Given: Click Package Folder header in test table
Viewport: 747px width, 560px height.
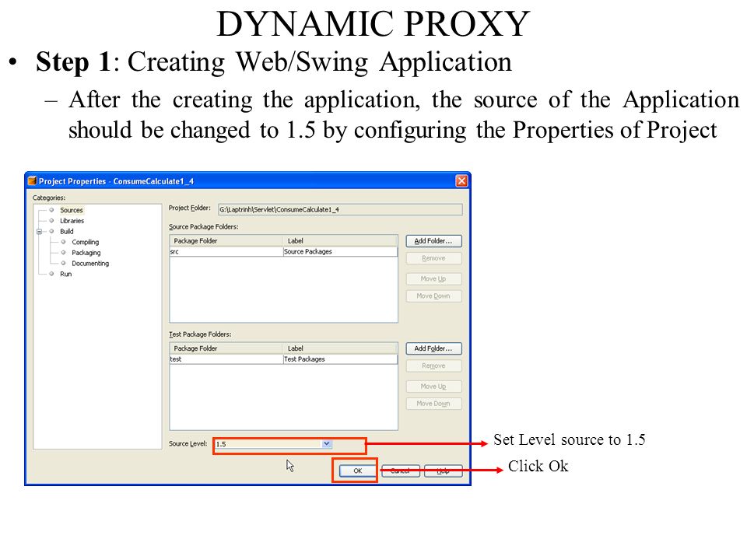Looking at the screenshot, I should point(226,348).
